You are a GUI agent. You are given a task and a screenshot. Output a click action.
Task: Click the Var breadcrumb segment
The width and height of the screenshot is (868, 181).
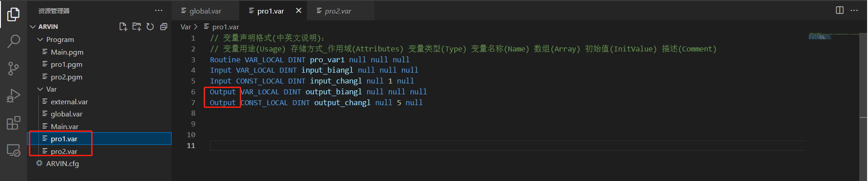[186, 27]
